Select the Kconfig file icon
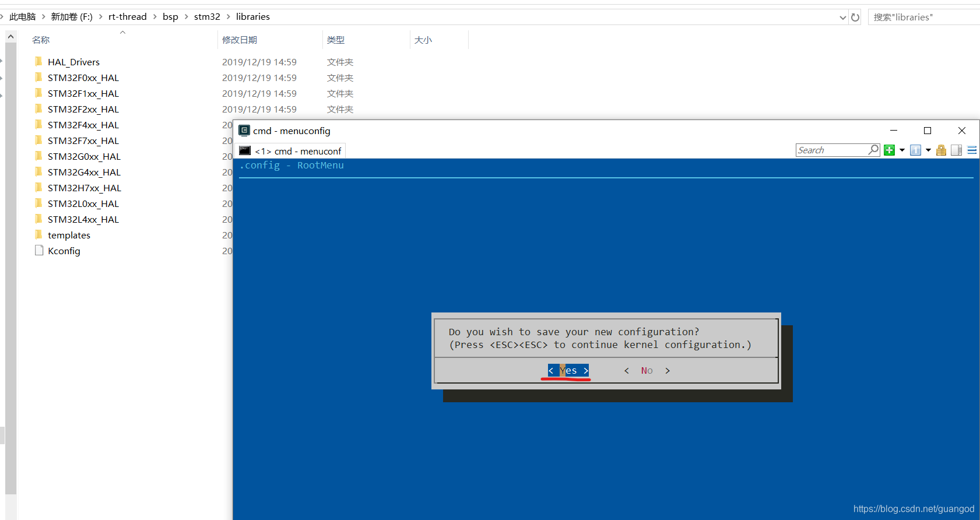The image size is (980, 520). pyautogui.click(x=39, y=250)
